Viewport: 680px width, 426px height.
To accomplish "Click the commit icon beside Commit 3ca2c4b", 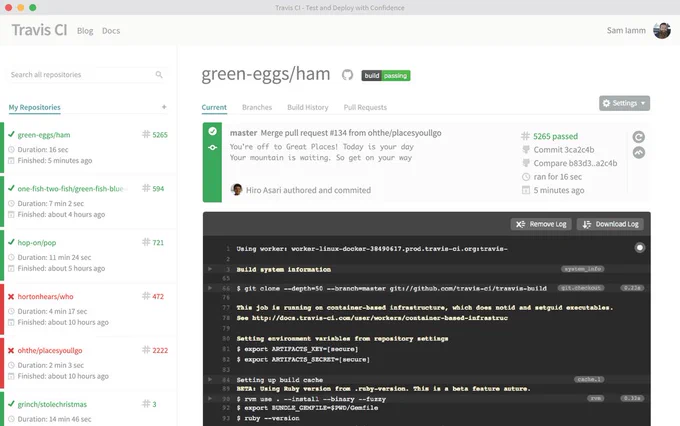I will click(526, 150).
